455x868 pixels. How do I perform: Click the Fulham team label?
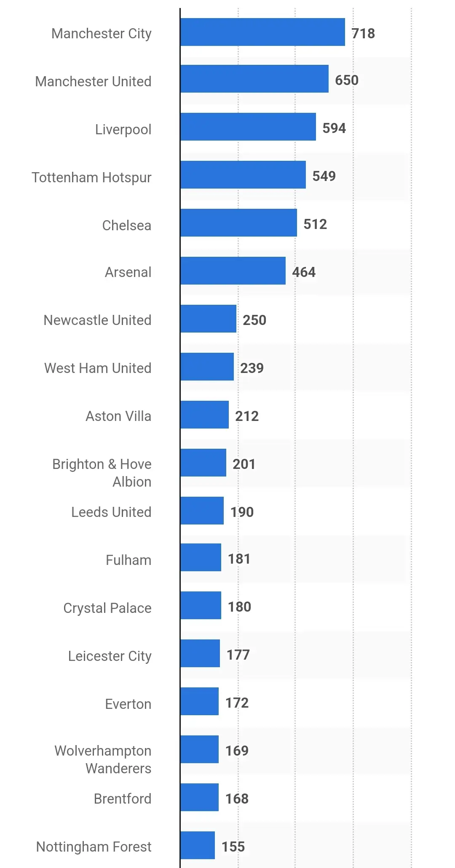click(128, 560)
